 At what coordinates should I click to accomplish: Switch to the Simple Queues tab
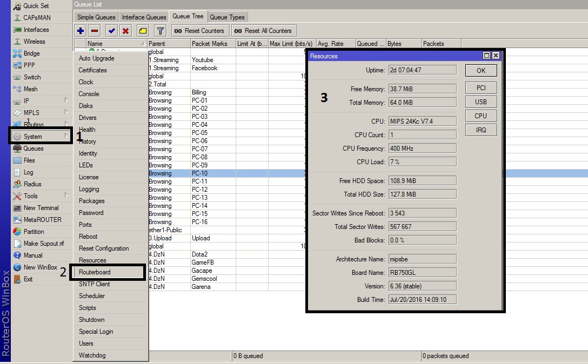tap(96, 17)
